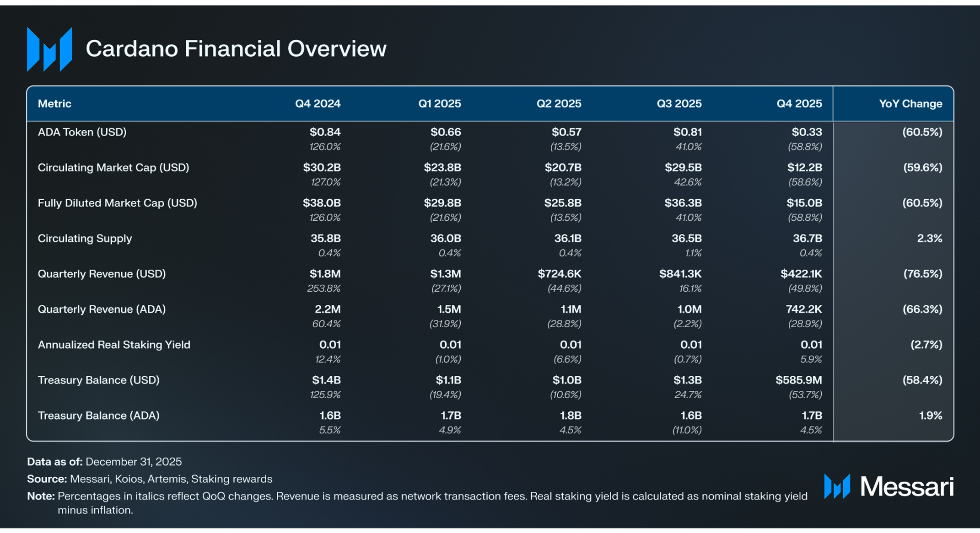The image size is (980, 533).
Task: Click the Treasury Balance (ADA) row label
Action: point(98,416)
